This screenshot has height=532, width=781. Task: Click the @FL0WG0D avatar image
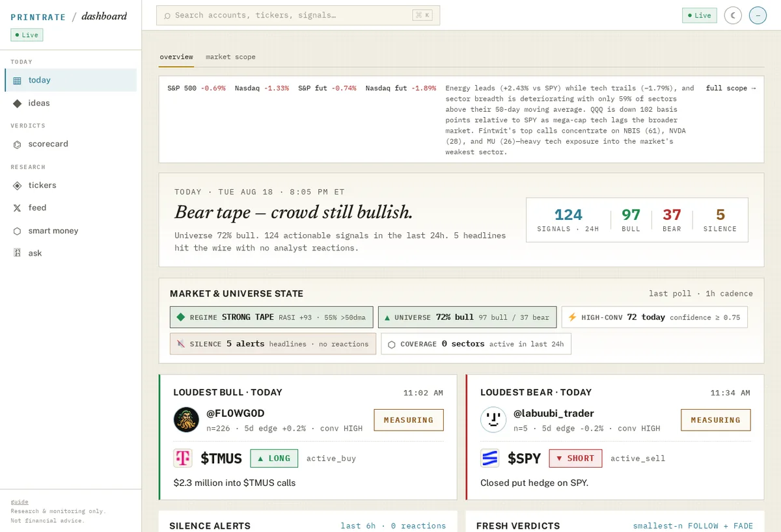coord(186,419)
